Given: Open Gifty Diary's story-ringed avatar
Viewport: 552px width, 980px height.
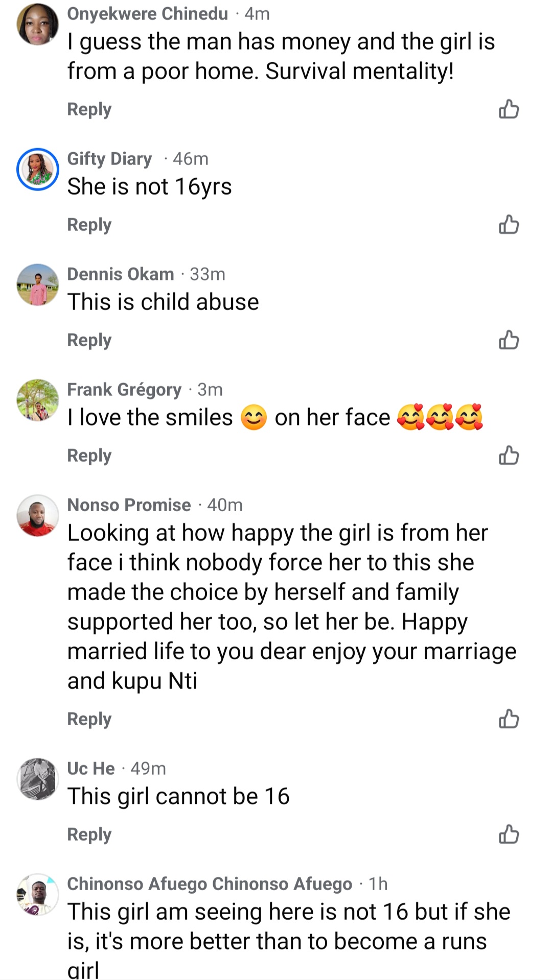Looking at the screenshot, I should [x=37, y=170].
